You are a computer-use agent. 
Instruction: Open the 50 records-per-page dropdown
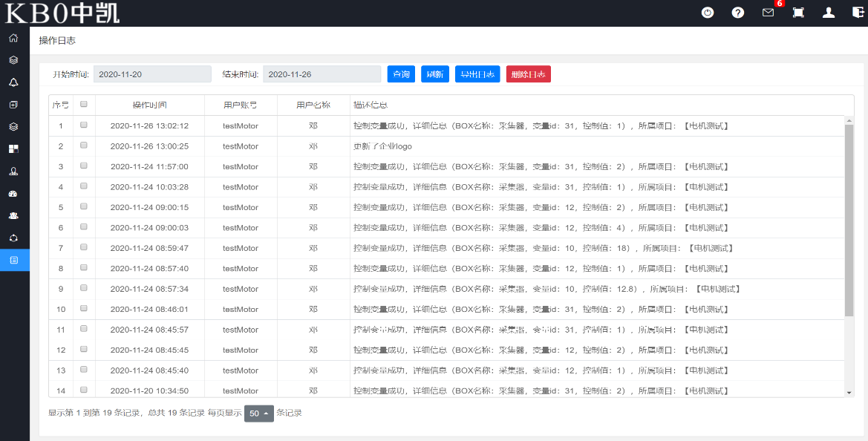tap(258, 414)
